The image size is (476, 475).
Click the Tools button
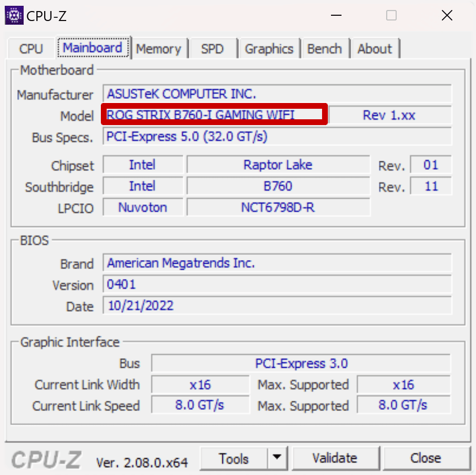tap(234, 458)
